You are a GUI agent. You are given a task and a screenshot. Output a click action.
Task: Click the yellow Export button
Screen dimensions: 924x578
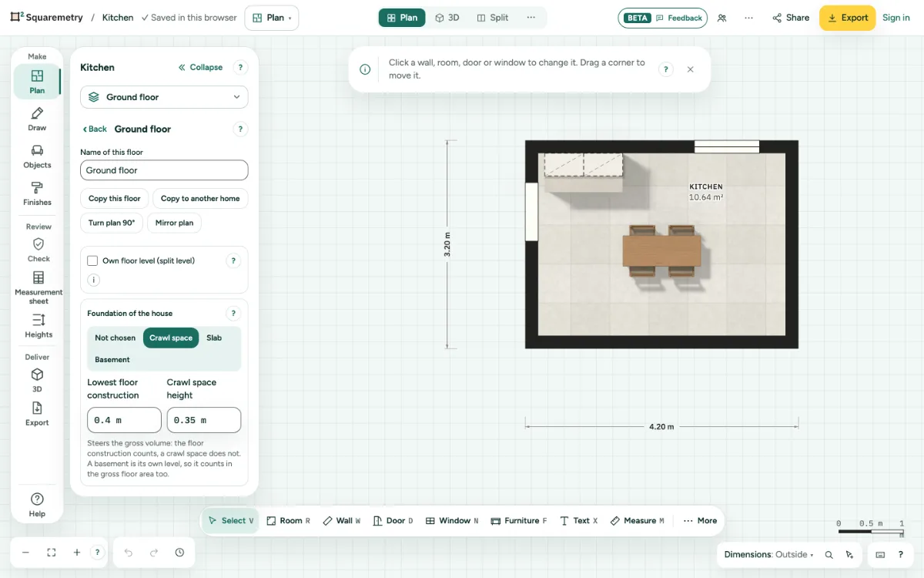tap(847, 18)
